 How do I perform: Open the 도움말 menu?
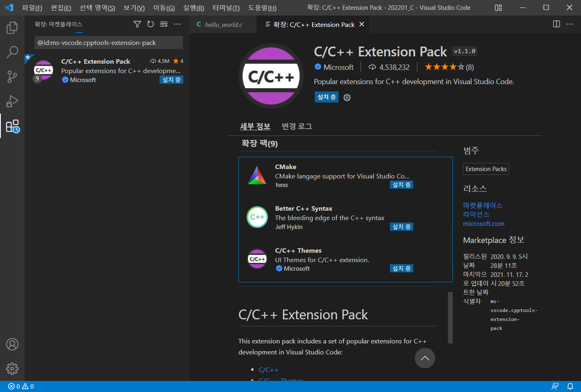click(x=262, y=8)
